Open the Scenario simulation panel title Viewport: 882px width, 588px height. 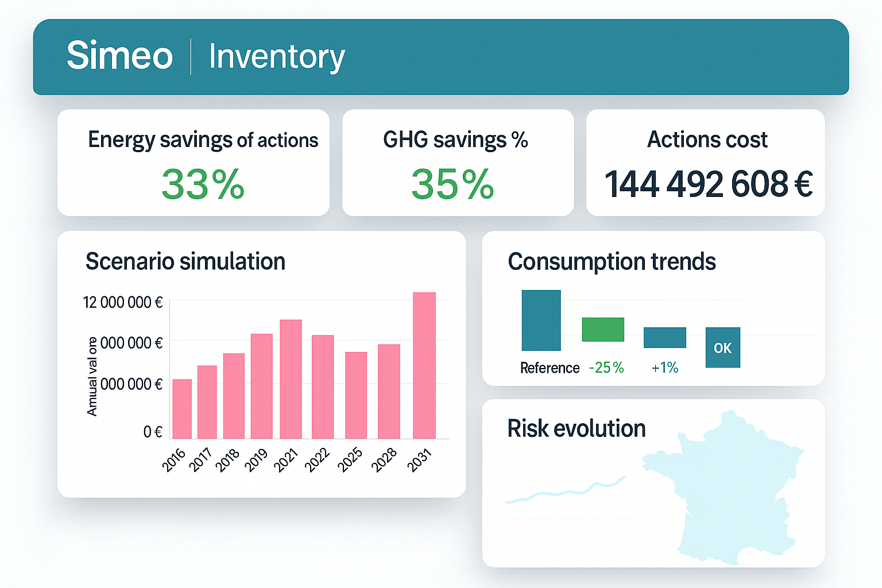tap(185, 262)
